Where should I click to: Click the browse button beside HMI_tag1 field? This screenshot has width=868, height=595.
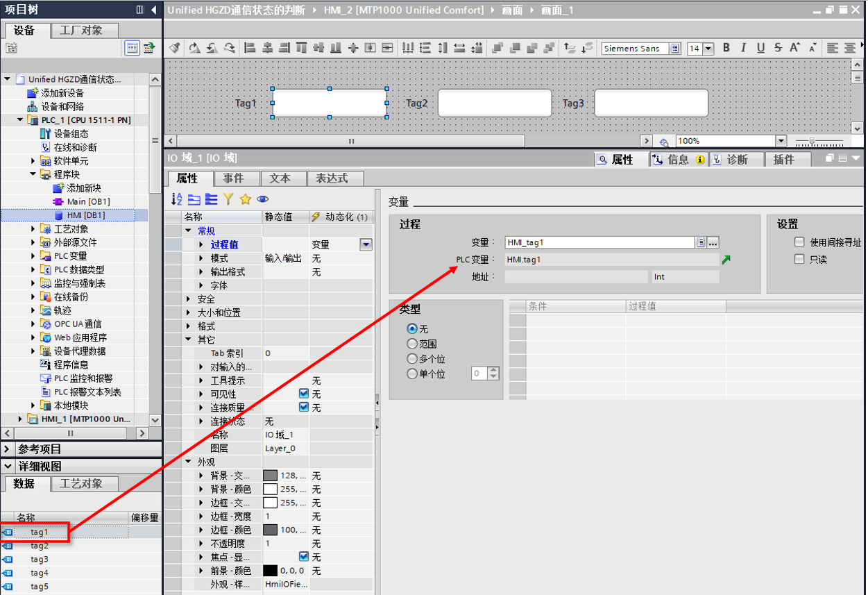coord(713,242)
